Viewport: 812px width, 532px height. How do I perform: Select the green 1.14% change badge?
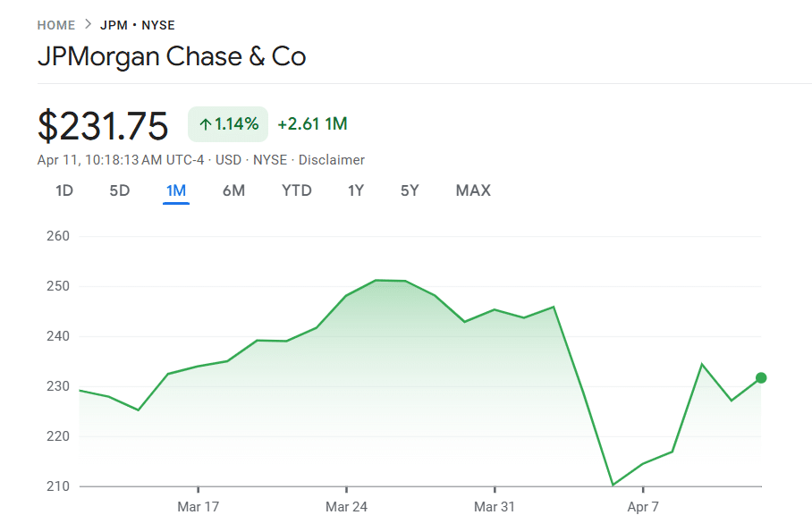pos(227,124)
